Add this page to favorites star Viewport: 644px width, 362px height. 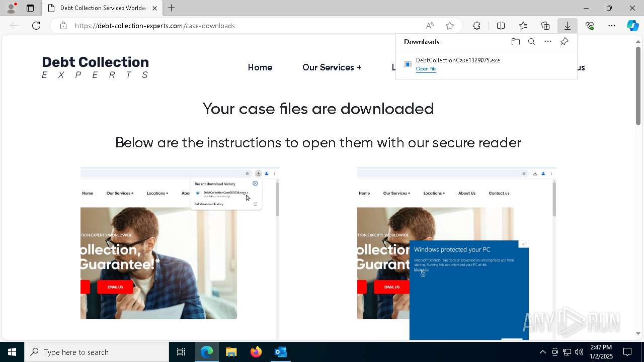[450, 26]
